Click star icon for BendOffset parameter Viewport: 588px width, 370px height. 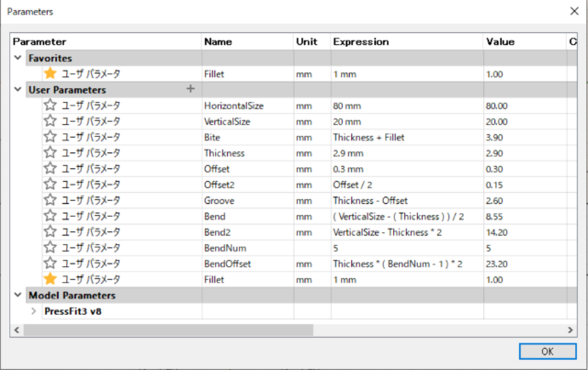(50, 263)
